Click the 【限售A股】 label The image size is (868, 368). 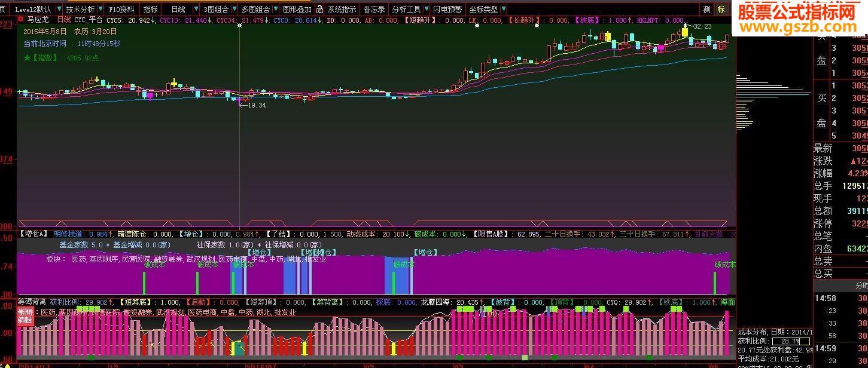pyautogui.click(x=492, y=234)
